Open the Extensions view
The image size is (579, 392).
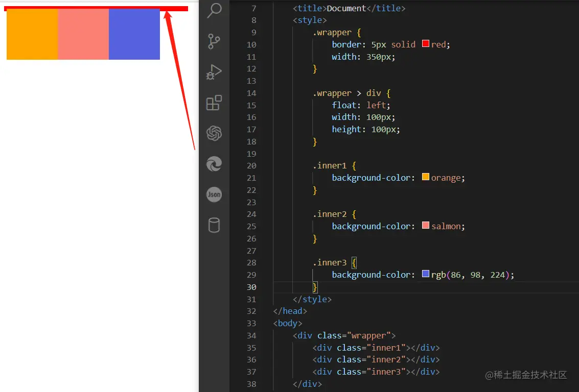point(214,103)
